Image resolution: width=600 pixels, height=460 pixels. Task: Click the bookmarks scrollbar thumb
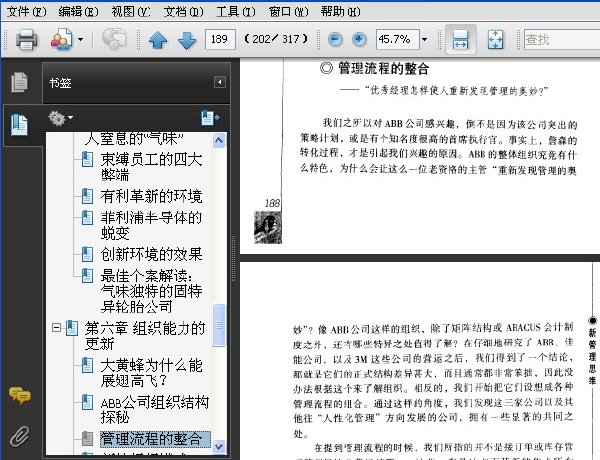(x=219, y=325)
